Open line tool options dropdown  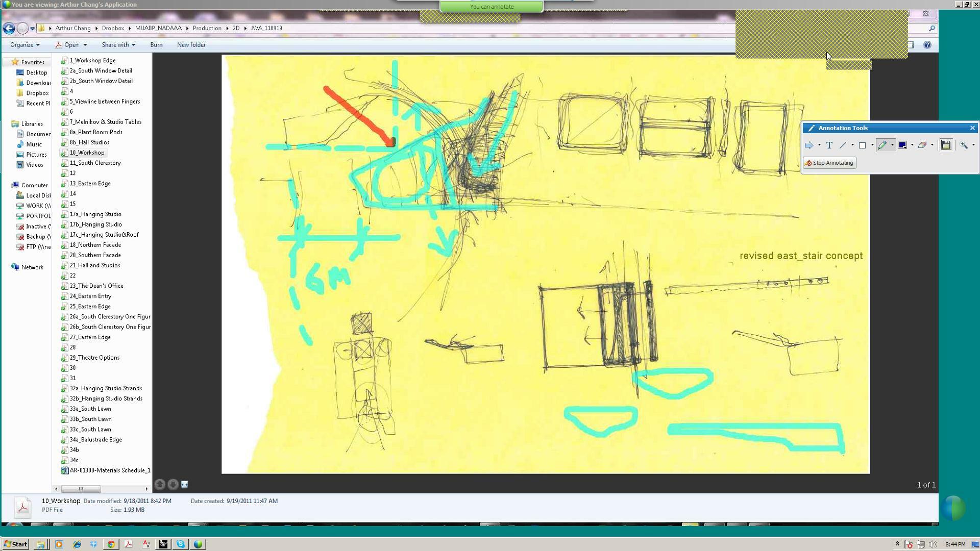click(852, 145)
